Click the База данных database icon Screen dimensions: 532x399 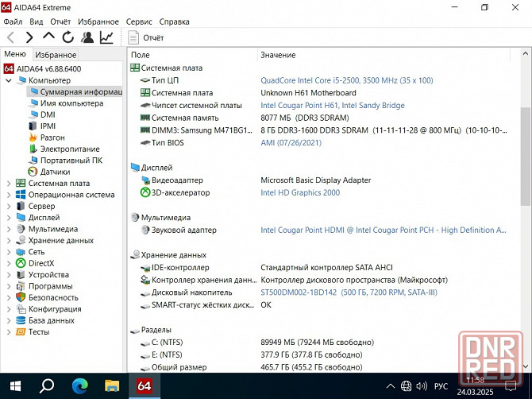(x=21, y=320)
